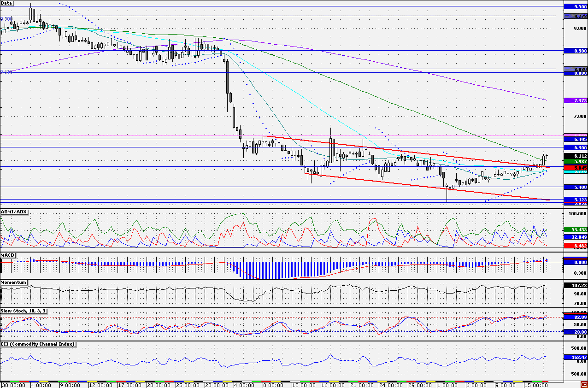The image size is (588, 388).
Task: Select the Data pane title label
Action: pyautogui.click(x=7, y=3)
